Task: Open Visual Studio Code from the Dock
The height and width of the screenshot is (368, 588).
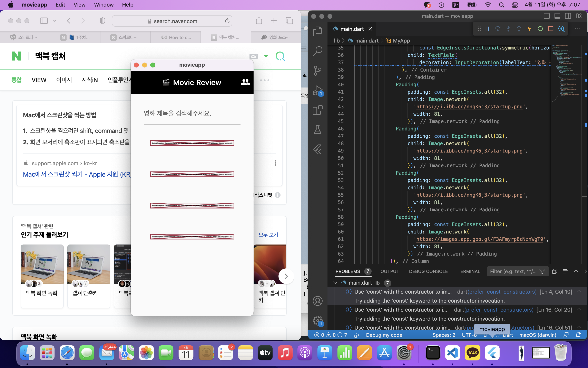Action: (x=452, y=352)
